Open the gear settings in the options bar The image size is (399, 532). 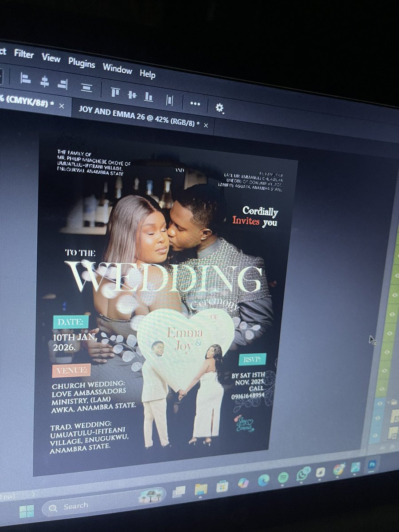pyautogui.click(x=219, y=107)
